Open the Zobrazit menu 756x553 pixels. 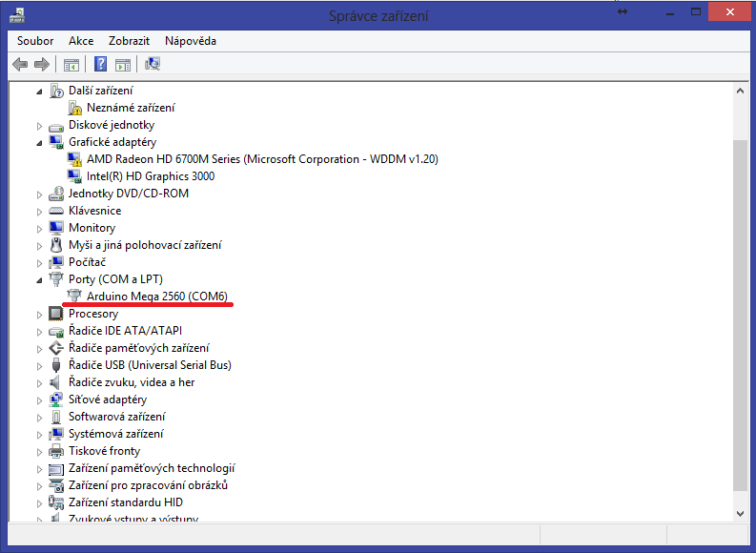click(129, 41)
